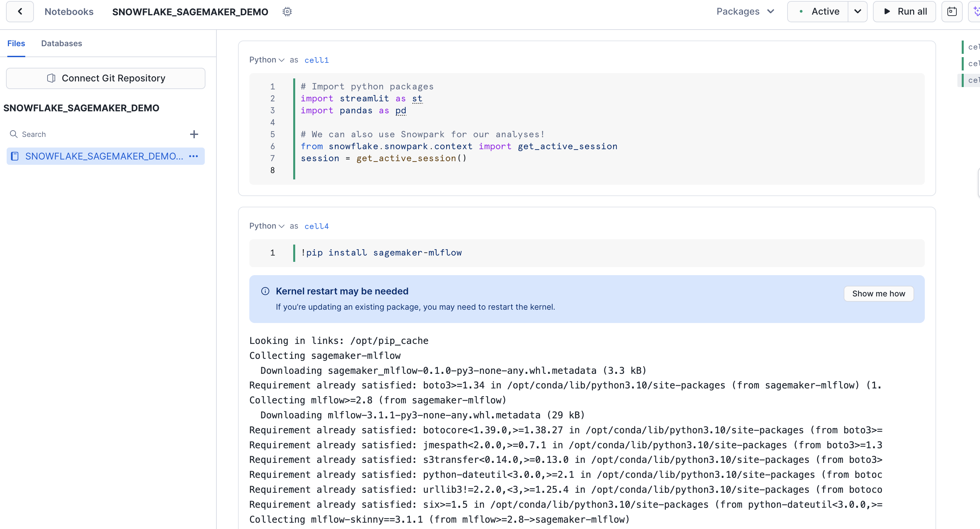The height and width of the screenshot is (529, 980).
Task: Open the Active session dropdown arrow
Action: 858,11
